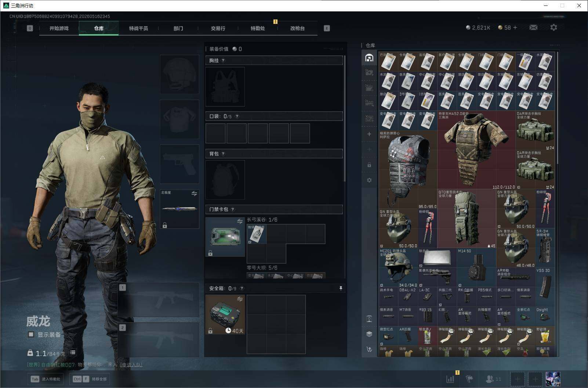This screenshot has width=588, height=388.
Task: Open the warehouse portrait filter icon
Action: coord(369,319)
